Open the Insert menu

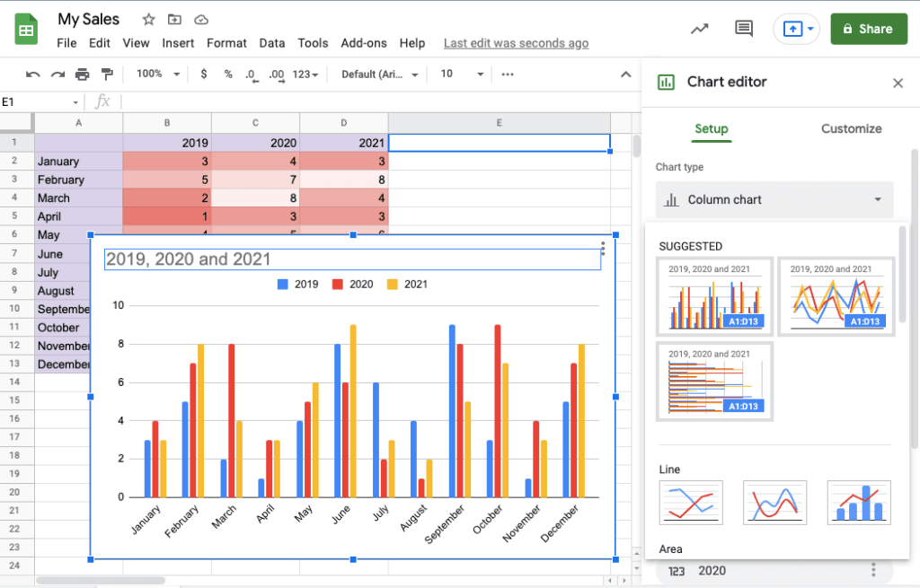click(178, 42)
